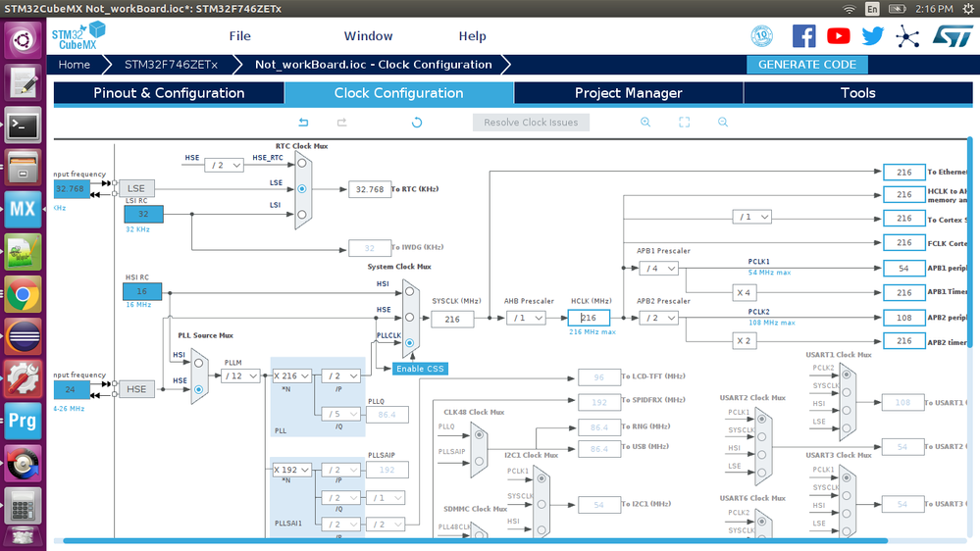Select LSE input on RTC Clock Mux

(302, 188)
